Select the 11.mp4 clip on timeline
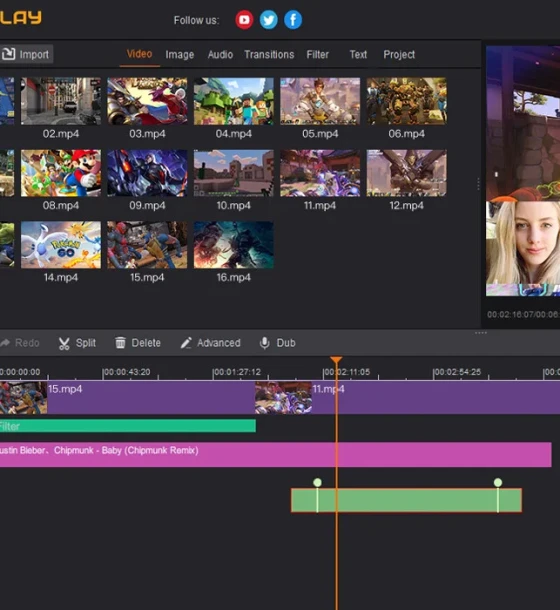The image size is (560, 610). point(407,397)
